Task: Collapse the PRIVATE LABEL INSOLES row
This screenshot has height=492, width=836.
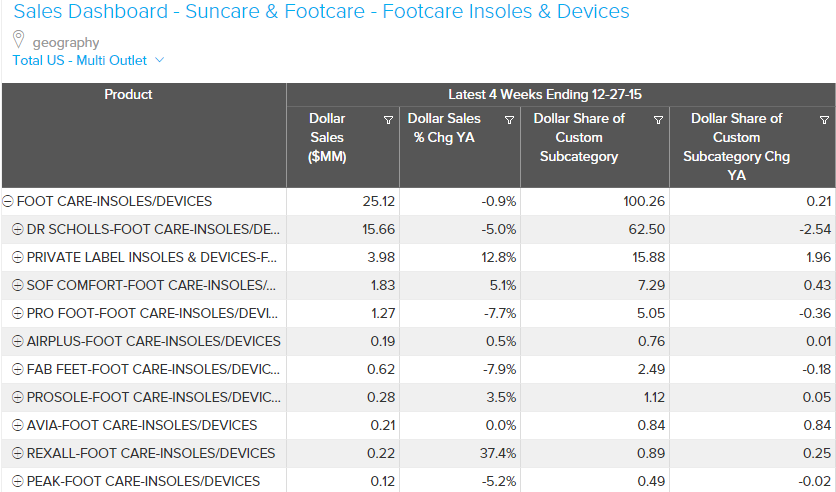Action: pos(17,257)
